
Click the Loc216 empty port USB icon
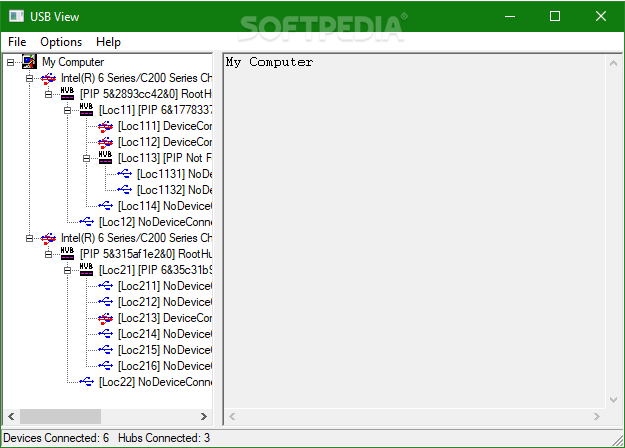[x=105, y=366]
